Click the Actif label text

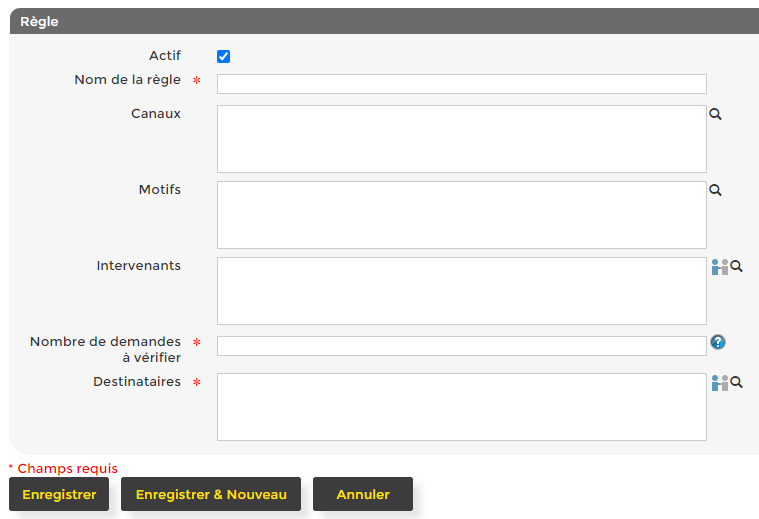pyautogui.click(x=164, y=56)
